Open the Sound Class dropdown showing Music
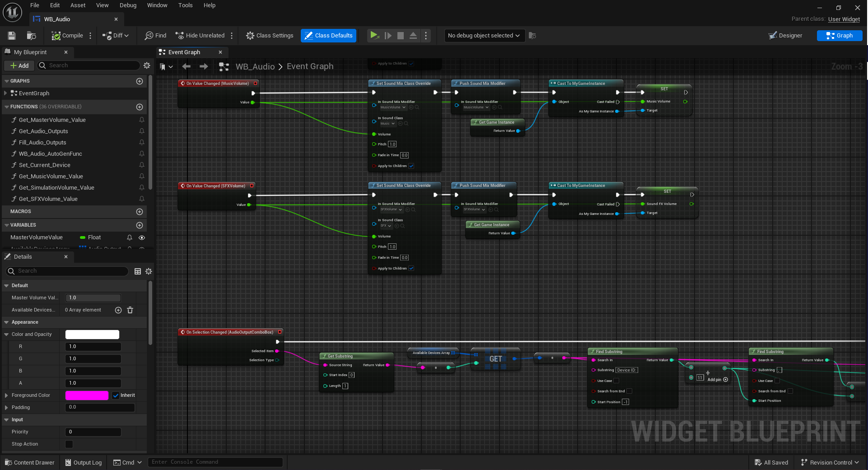This screenshot has width=868, height=470. click(x=387, y=123)
